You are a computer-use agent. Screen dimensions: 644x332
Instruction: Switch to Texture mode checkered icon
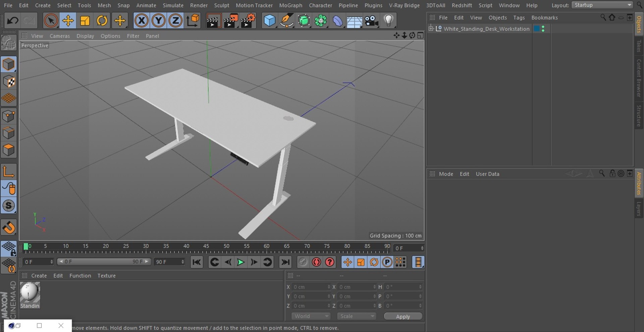[x=9, y=81]
